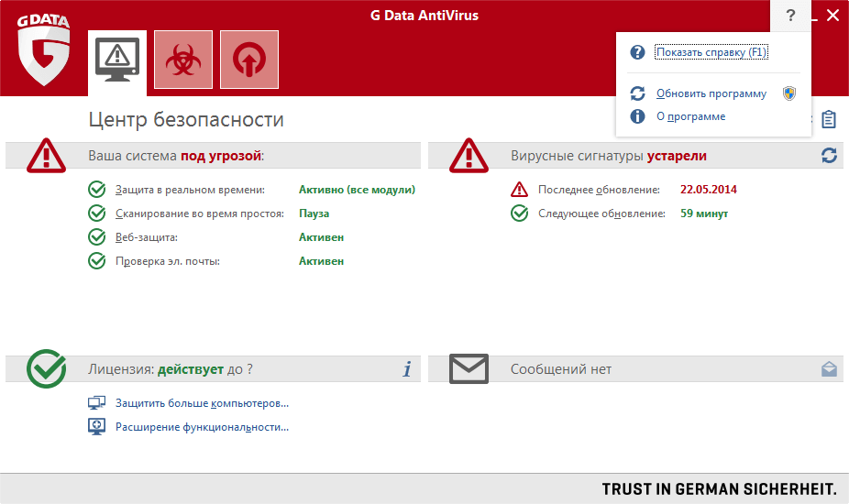The width and height of the screenshot is (849, 504).
Task: Click Следующее обновление label
Action: pos(601,214)
